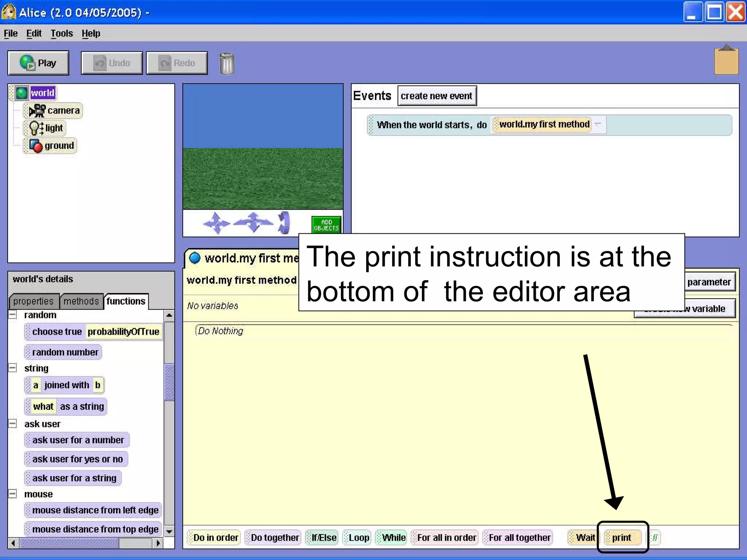Screen dimensions: 747x560
Task: Click the 3D world preview
Action: click(263, 147)
